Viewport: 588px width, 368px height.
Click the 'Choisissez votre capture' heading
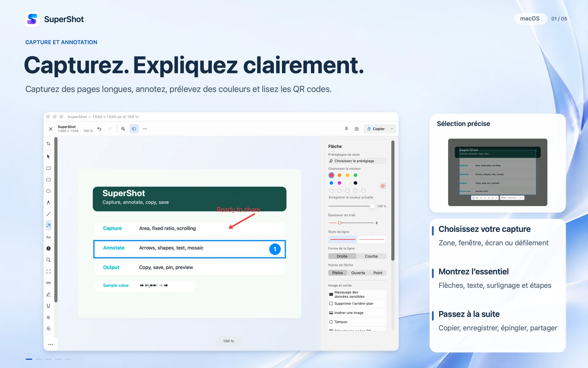[484, 229]
